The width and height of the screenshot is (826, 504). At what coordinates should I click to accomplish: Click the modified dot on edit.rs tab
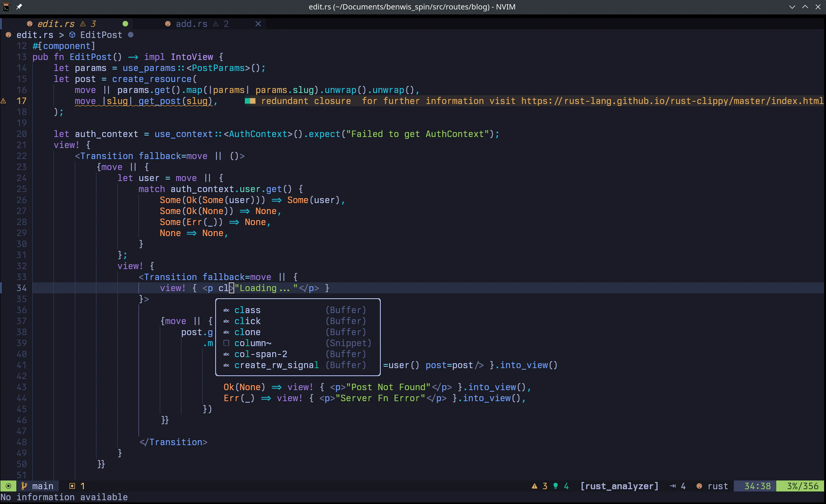pos(125,24)
